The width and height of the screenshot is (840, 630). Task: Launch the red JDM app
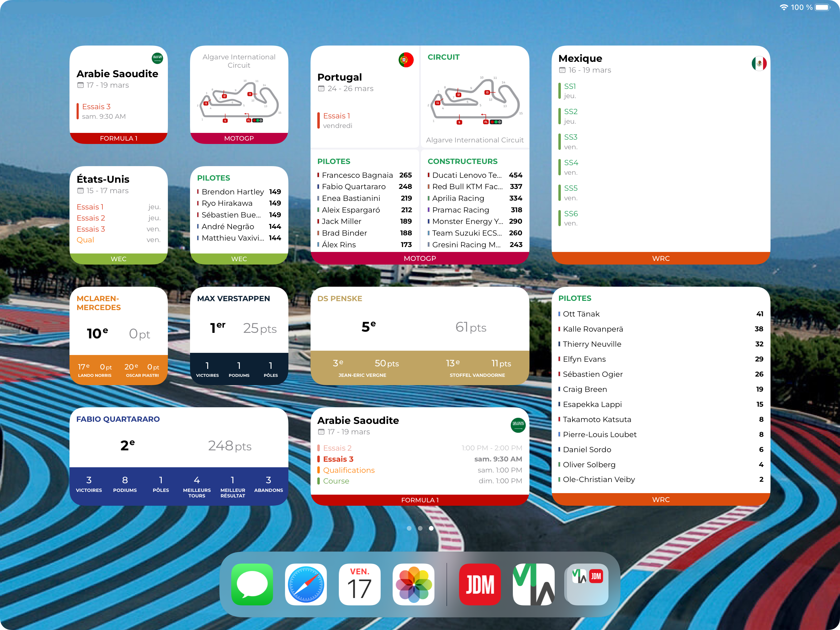[480, 584]
